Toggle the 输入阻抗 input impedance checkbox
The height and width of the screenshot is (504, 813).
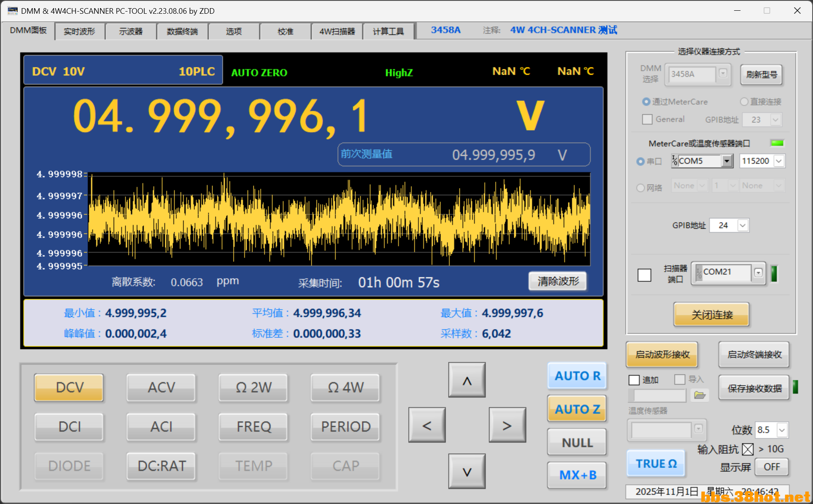[x=747, y=449]
